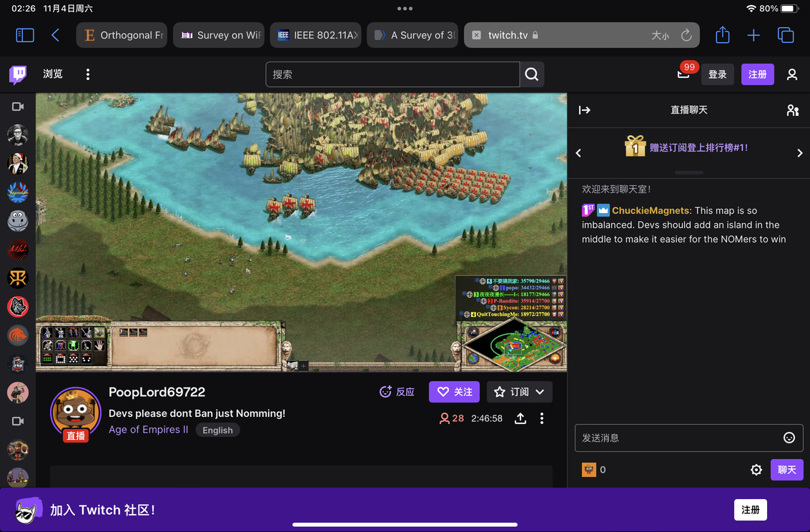Click the top camera icon in left sidebar
This screenshot has width=810, height=532.
point(18,107)
